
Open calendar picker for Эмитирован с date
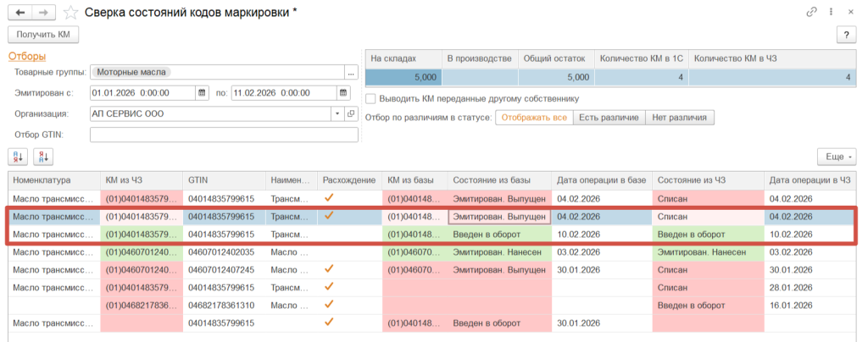pyautogui.click(x=202, y=93)
